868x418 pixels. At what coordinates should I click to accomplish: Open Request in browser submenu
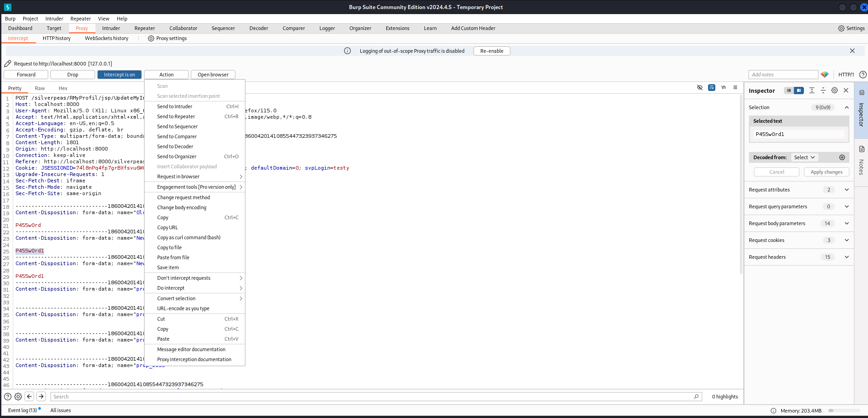tap(195, 176)
